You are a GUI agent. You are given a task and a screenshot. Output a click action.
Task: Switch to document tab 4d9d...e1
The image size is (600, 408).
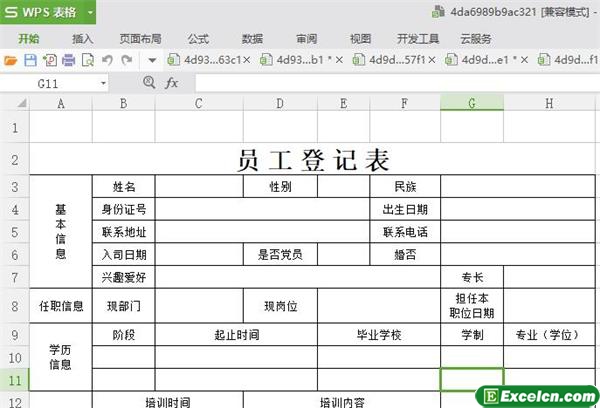[481, 60]
